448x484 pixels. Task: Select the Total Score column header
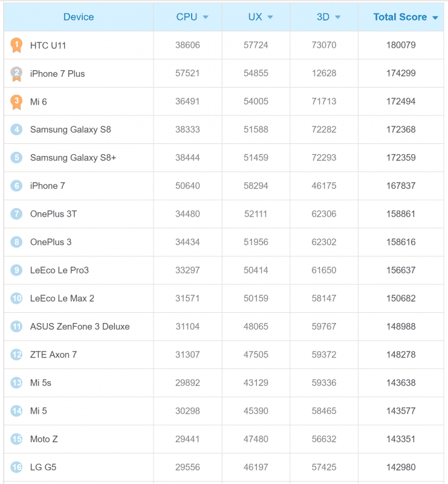pyautogui.click(x=400, y=17)
